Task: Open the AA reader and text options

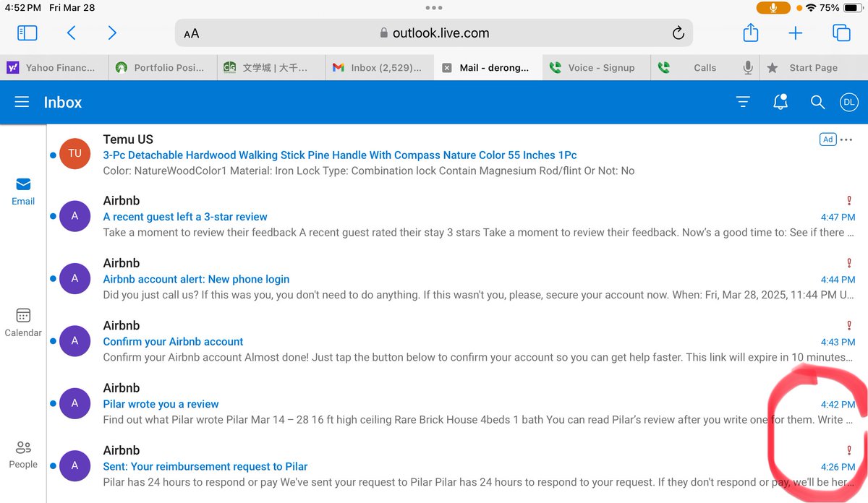Action: (191, 33)
